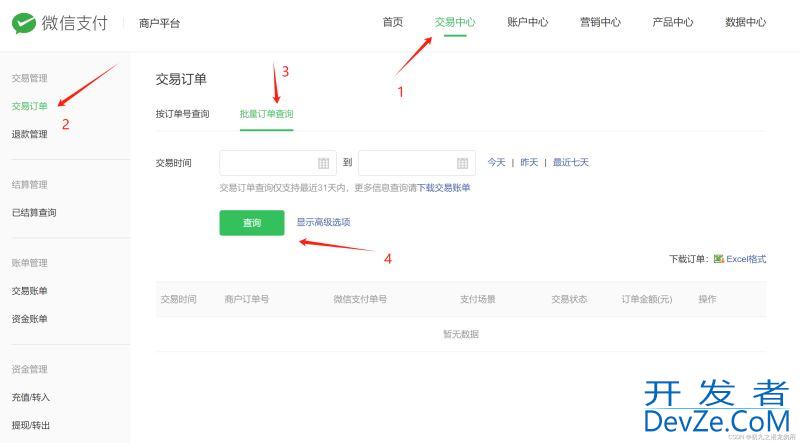Screen dimensions: 800x443
Task: Open 数据中心 in top navigation
Action: (x=745, y=22)
